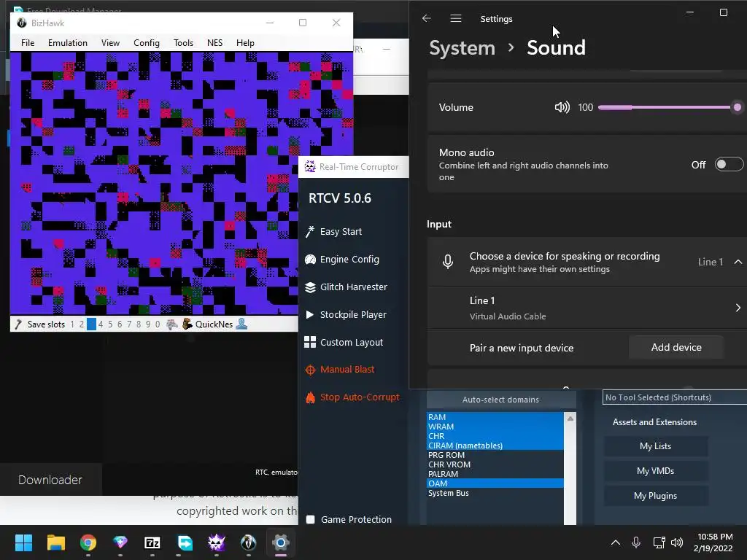The height and width of the screenshot is (560, 747).
Task: Open Settings hamburger navigation menu
Action: pyautogui.click(x=456, y=18)
